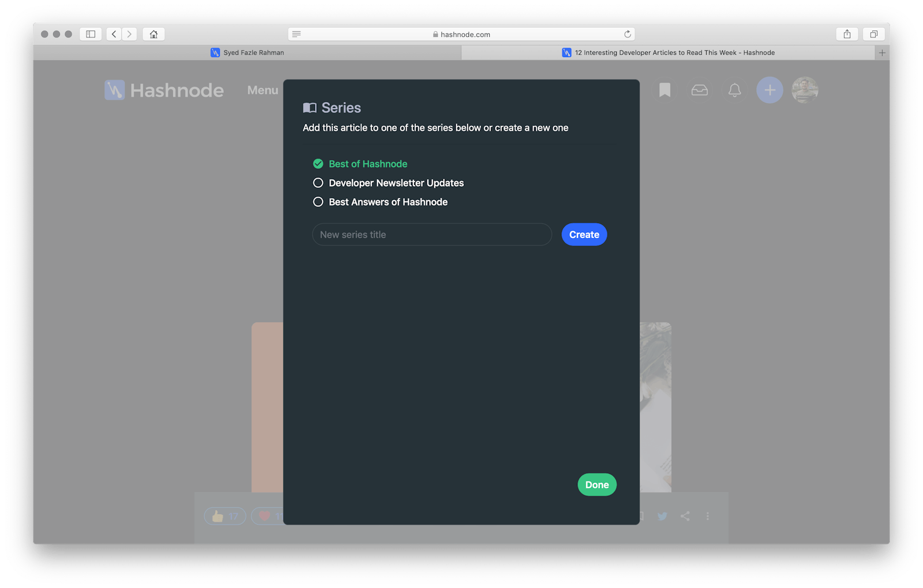Click the share icon in article bar

685,516
